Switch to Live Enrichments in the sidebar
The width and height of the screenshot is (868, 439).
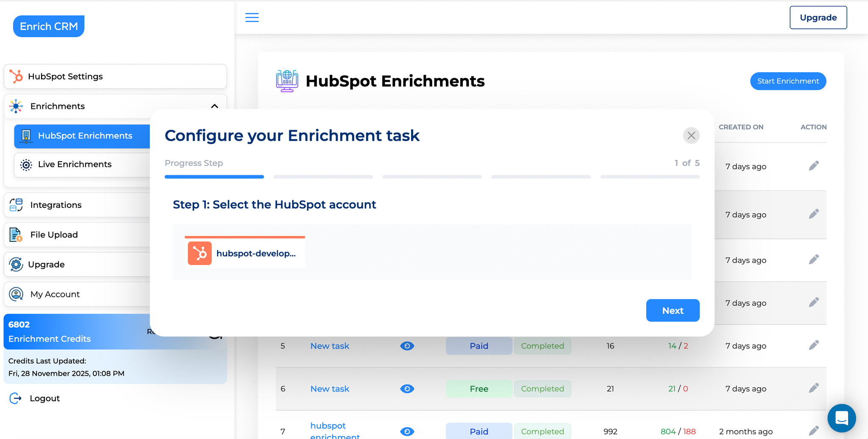75,164
